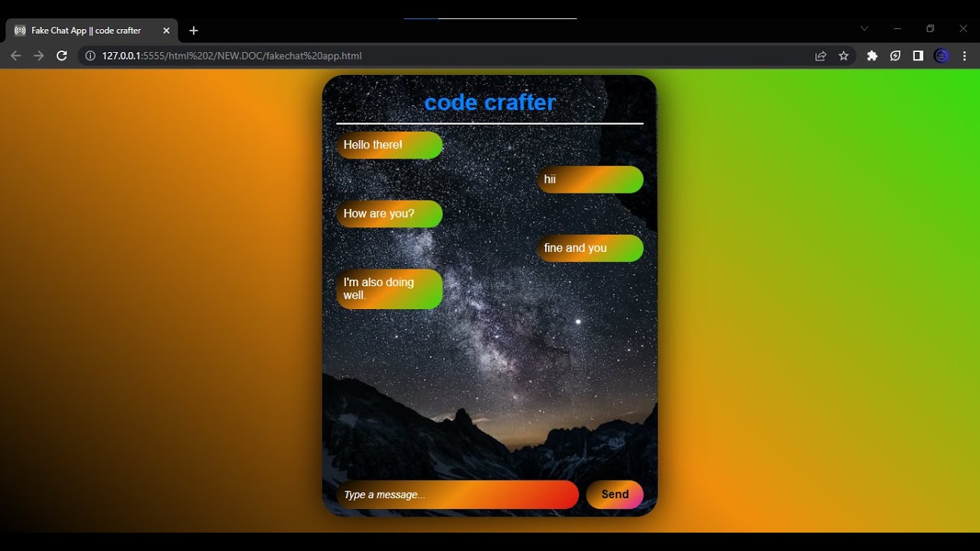Click the address bar URL
Image resolution: width=980 pixels, height=551 pixels.
click(232, 56)
